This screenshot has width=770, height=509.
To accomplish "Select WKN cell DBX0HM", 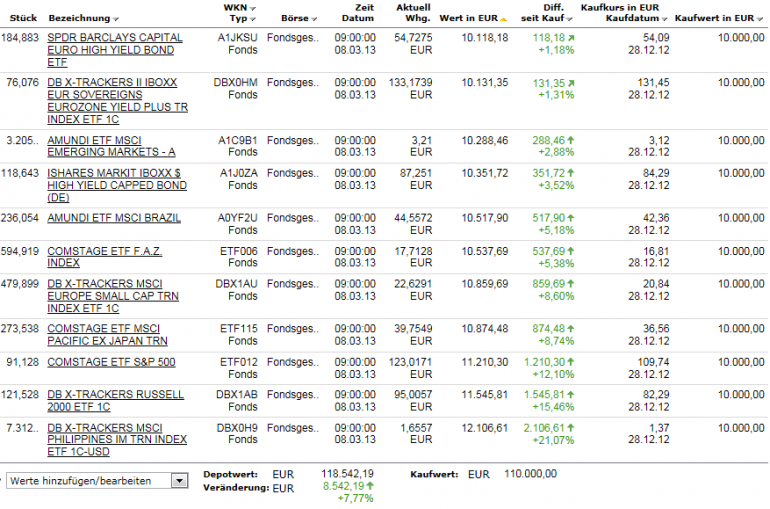I will 235,82.
